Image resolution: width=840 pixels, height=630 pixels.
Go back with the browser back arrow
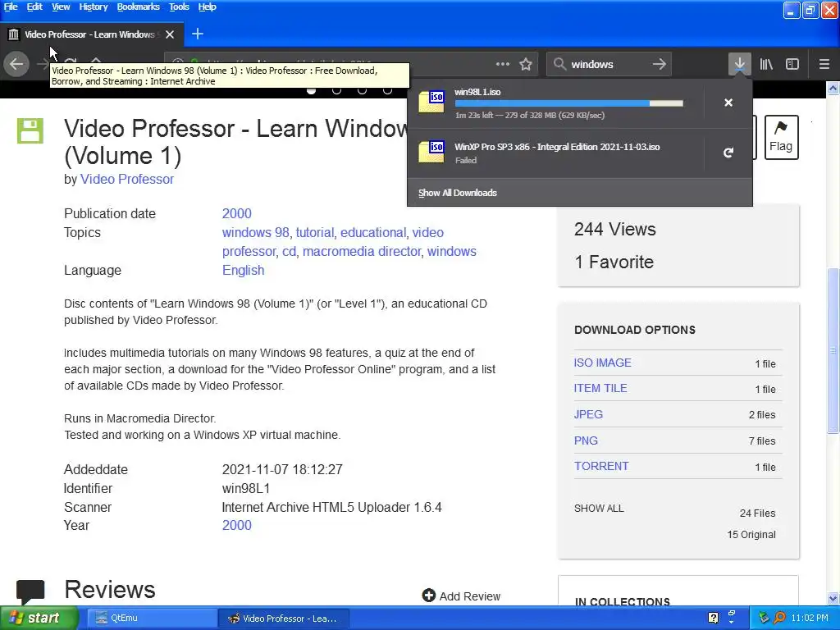pos(16,64)
